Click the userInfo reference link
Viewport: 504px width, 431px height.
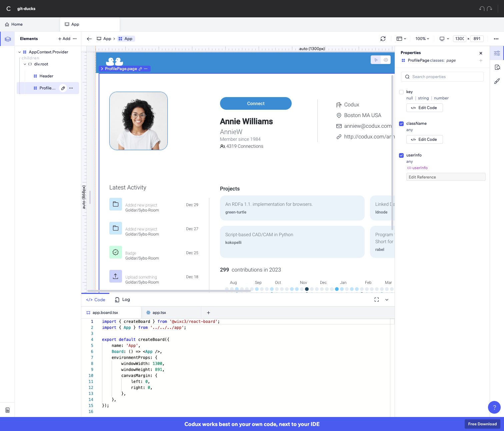point(417,168)
